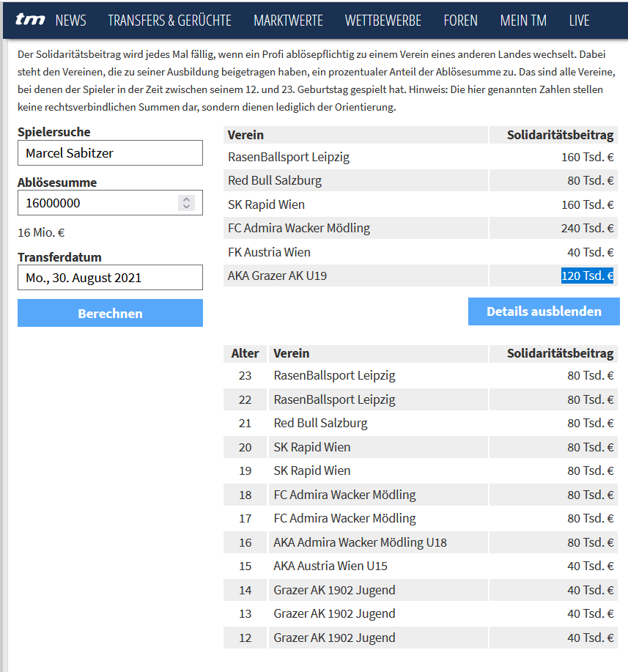Open the Transferdatum date field
Image resolution: width=628 pixels, height=672 pixels.
pyautogui.click(x=110, y=277)
